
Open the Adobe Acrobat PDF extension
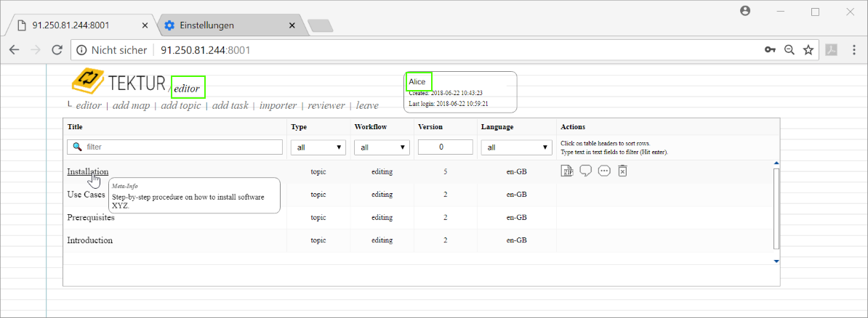830,49
